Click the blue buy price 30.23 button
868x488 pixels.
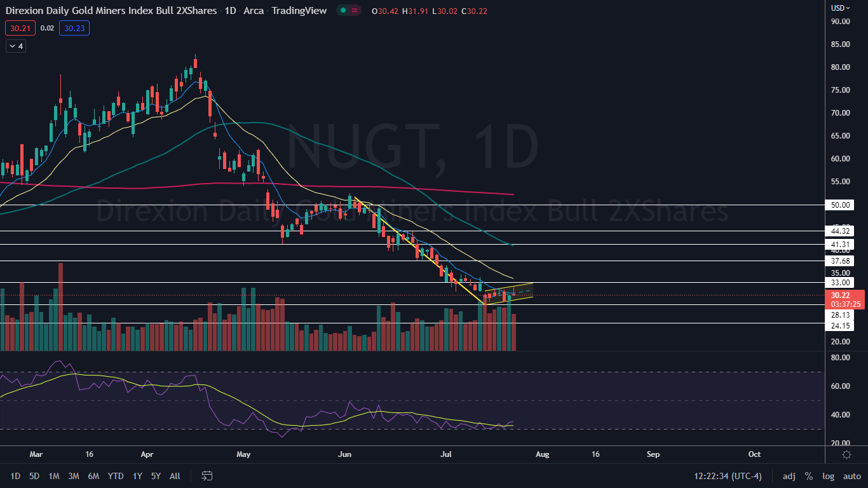point(73,28)
